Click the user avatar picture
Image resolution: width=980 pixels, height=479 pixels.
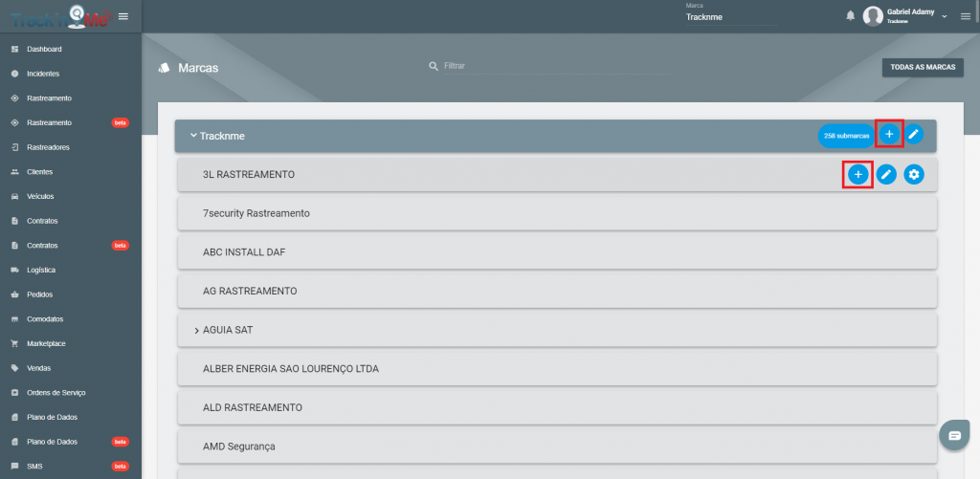(873, 16)
